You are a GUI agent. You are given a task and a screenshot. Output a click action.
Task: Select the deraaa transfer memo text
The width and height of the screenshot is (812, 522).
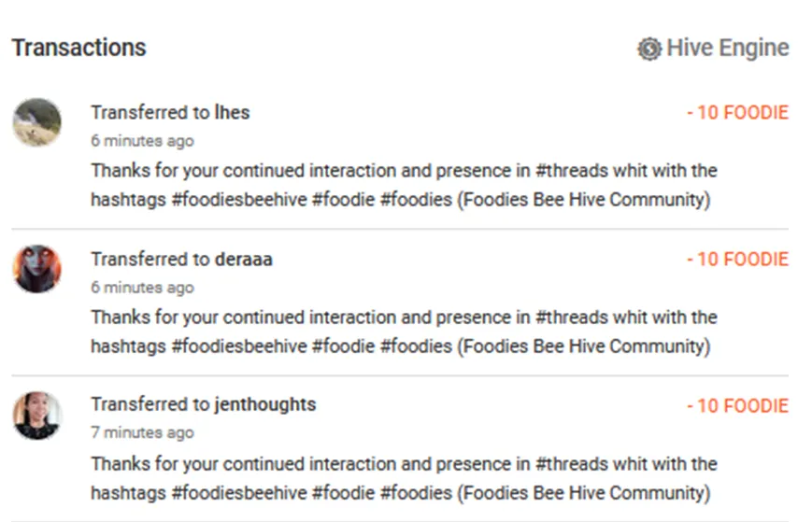402,332
